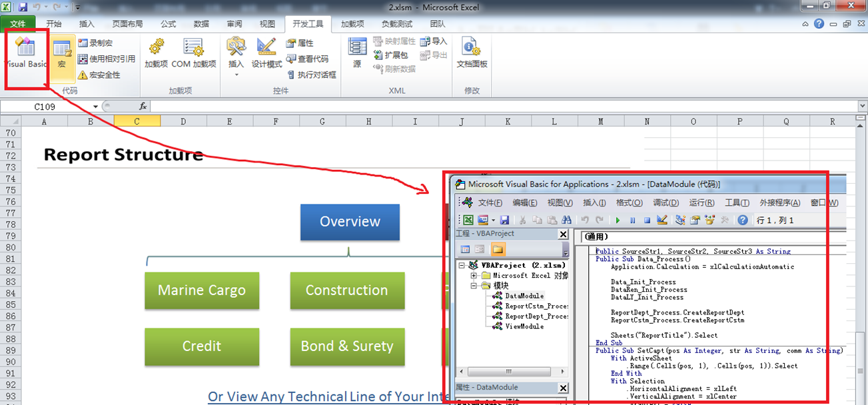
Task: Click the Name Box showing C109
Action: click(45, 107)
